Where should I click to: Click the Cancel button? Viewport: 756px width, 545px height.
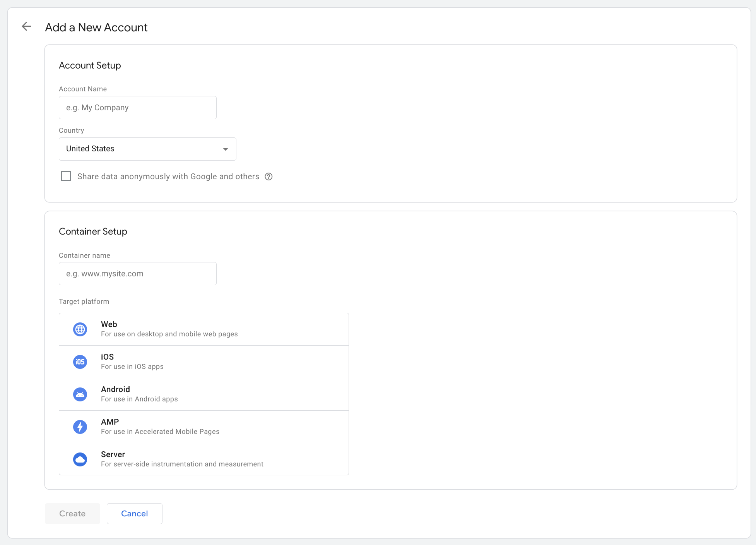click(135, 514)
